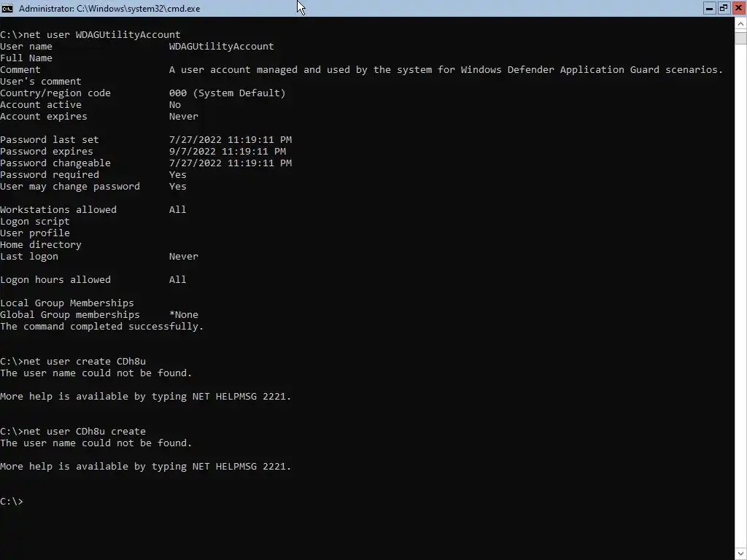Click the 'No' value for Account active
Screen dimensions: 747x560
coord(175,105)
